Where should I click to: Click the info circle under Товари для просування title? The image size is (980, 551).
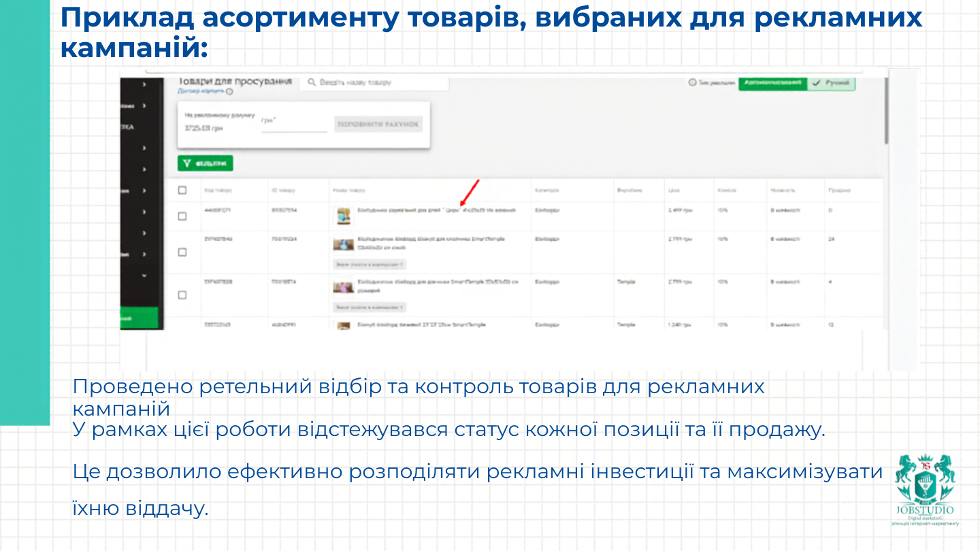(228, 92)
